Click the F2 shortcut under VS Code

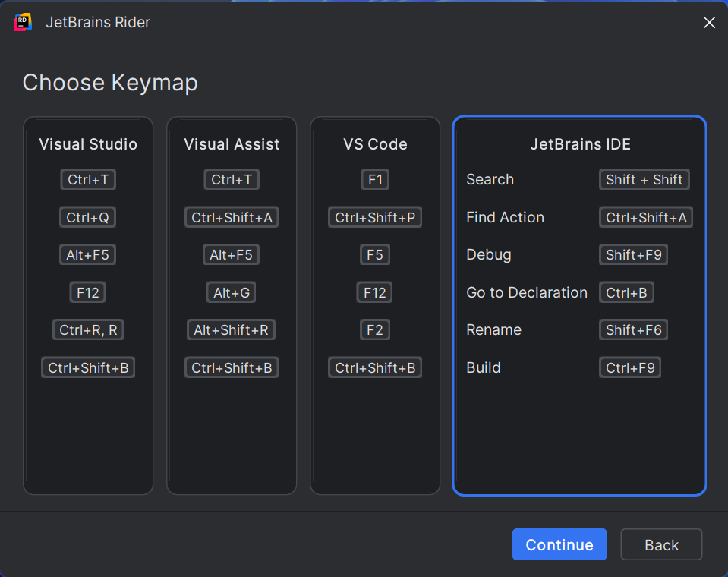click(375, 330)
